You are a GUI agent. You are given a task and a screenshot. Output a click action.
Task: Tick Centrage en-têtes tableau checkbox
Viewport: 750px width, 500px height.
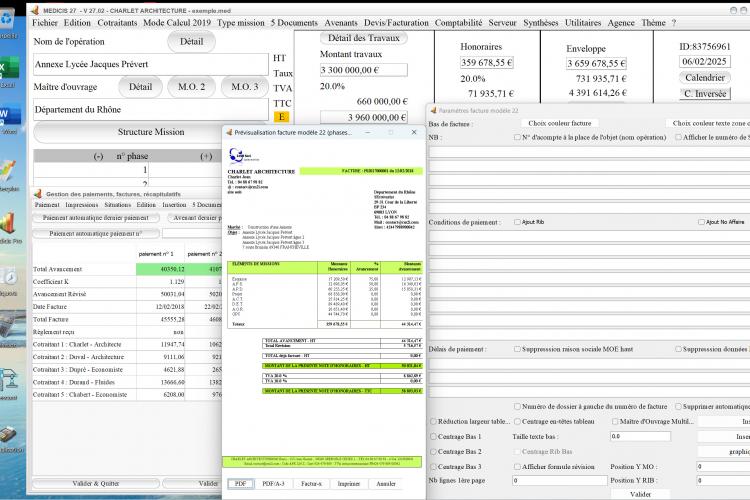[517, 422]
